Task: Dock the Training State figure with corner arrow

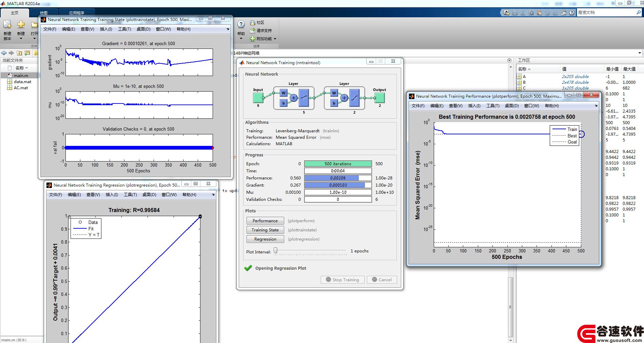Action: 228,29
